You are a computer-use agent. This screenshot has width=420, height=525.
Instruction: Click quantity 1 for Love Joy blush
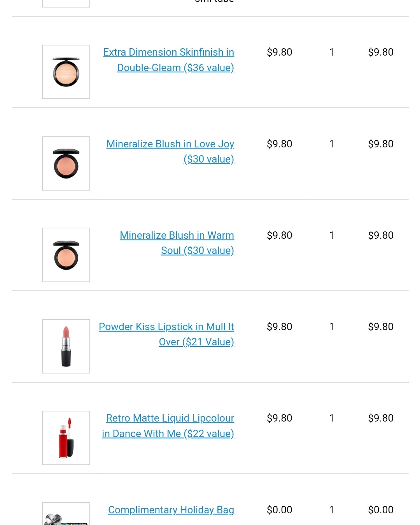point(331,144)
